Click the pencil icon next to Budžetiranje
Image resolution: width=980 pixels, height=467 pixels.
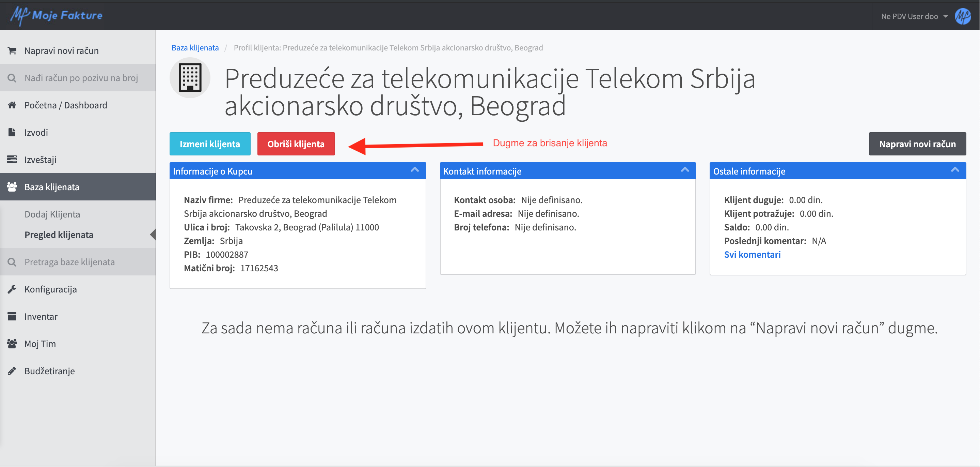12,372
